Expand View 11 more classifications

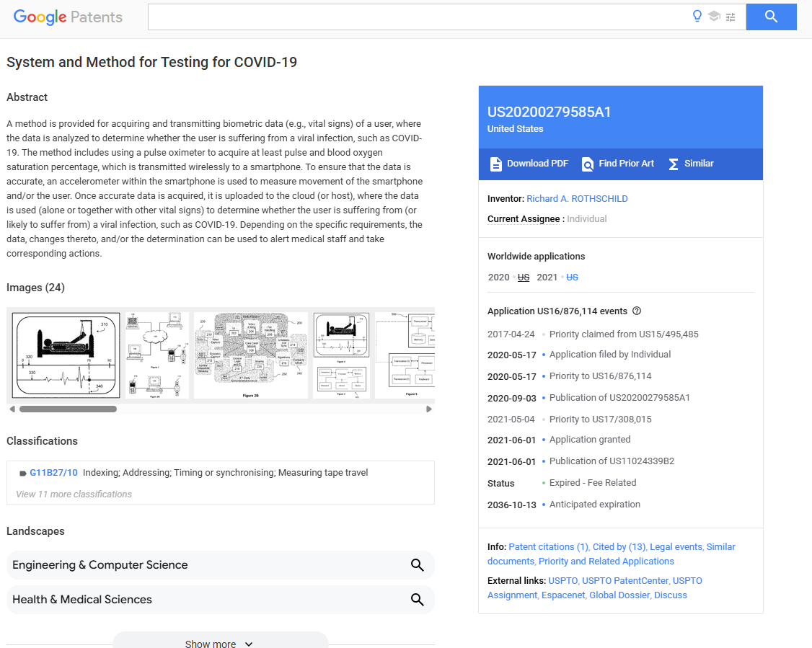point(74,494)
